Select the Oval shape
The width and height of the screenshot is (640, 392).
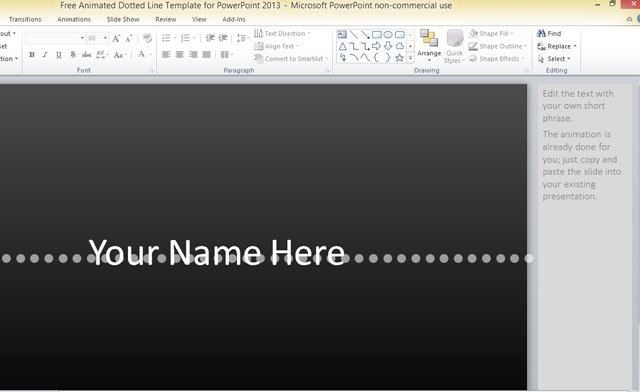388,34
